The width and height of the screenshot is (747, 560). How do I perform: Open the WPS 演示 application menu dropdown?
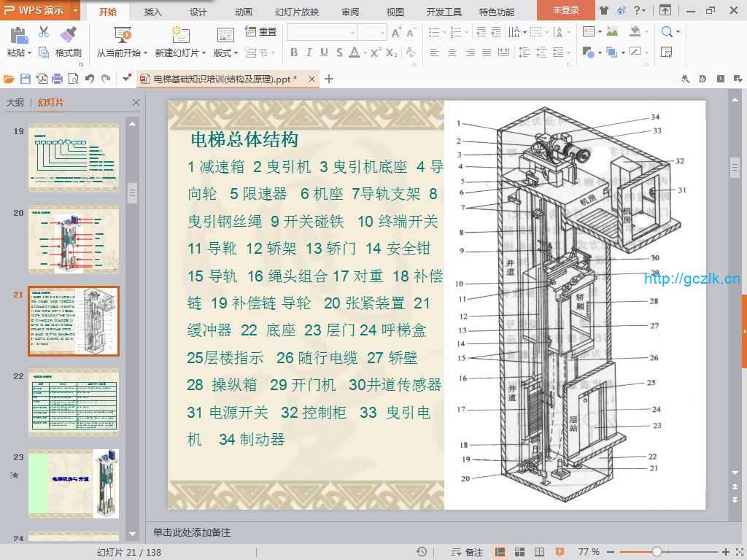[x=76, y=11]
